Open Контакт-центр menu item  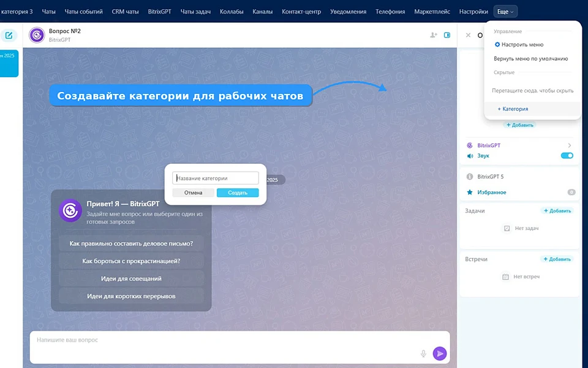[x=301, y=12]
